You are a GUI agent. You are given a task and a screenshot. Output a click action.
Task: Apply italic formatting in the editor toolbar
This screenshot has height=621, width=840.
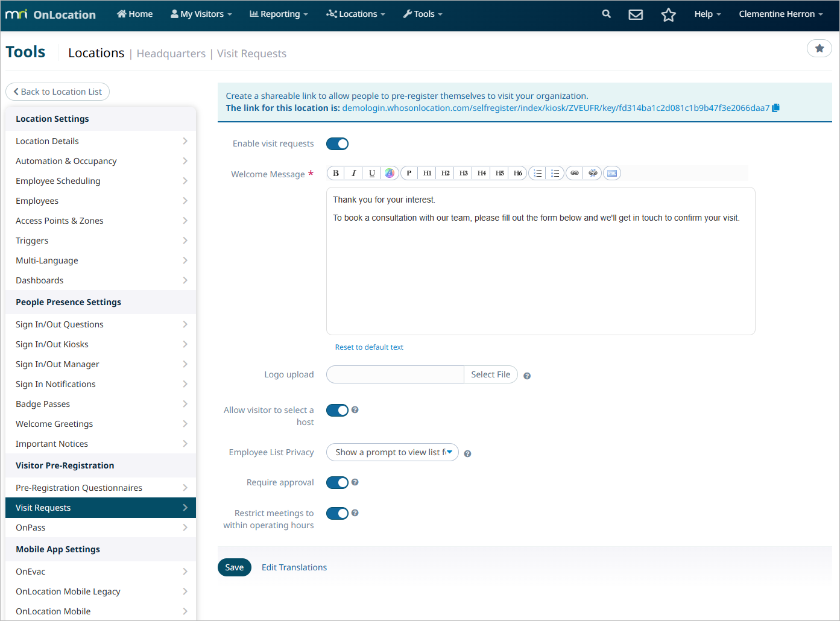coord(354,173)
